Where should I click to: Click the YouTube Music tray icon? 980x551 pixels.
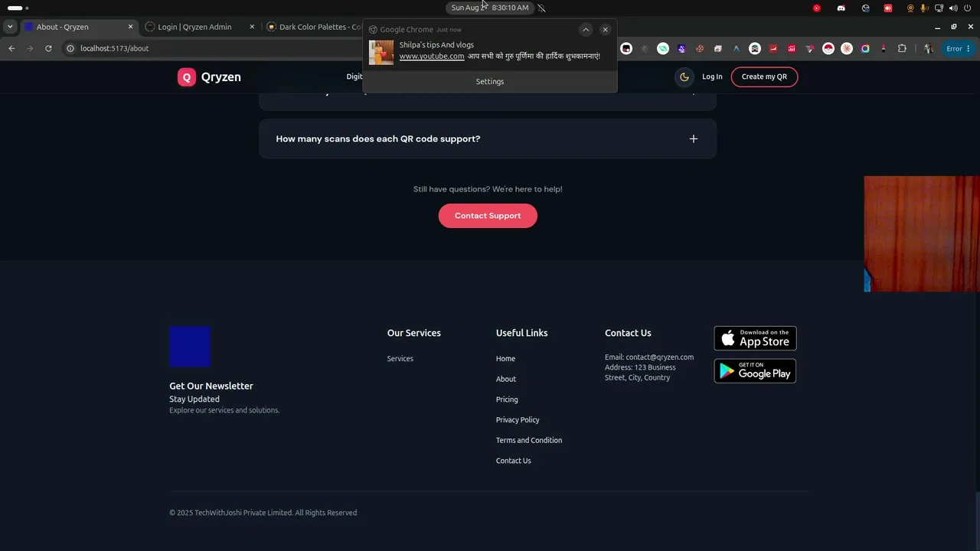817,8
